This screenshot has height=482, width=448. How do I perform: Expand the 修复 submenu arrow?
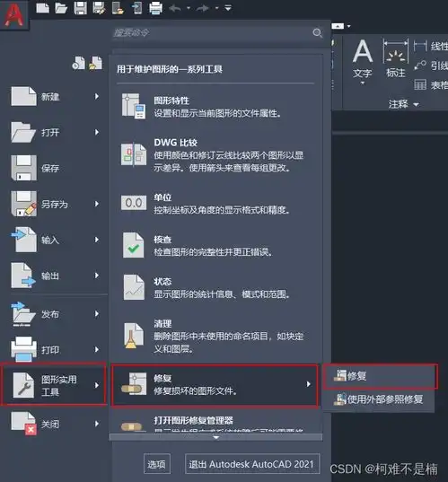309,384
